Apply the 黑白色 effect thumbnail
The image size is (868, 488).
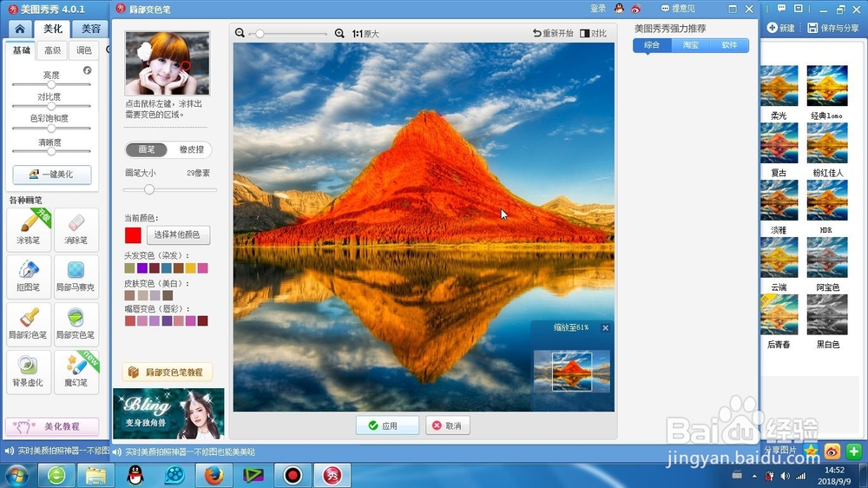827,314
